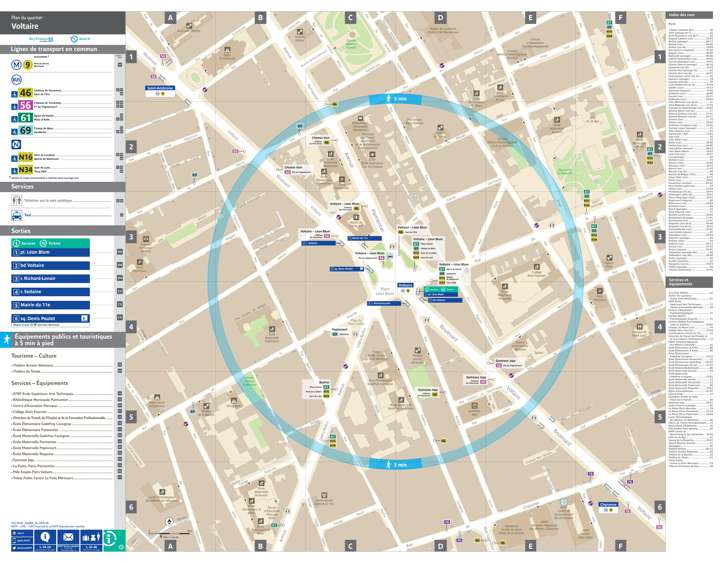
Task: Click Place Léon Blum label on the map
Action: tap(385, 291)
